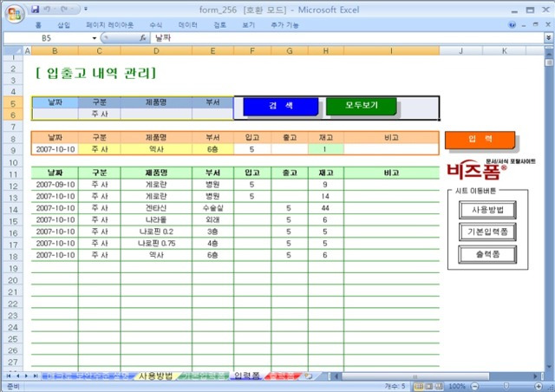Screen dimensions: 555x392
Task: Click the zoom slider handle
Action: (x=506, y=386)
